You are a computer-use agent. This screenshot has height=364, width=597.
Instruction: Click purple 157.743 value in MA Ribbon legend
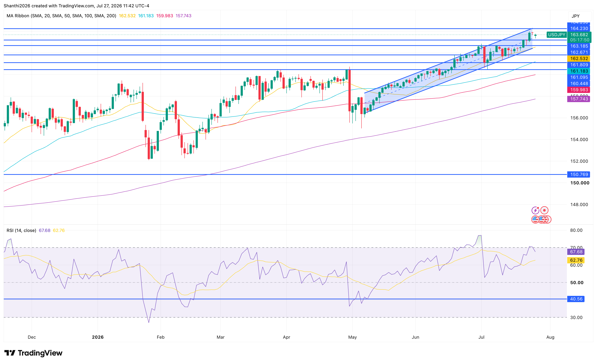183,16
